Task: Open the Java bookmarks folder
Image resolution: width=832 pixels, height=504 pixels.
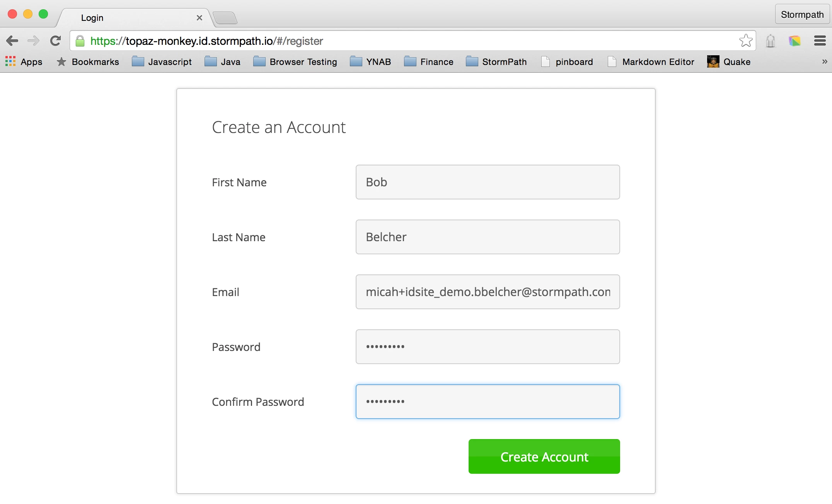Action: tap(222, 62)
